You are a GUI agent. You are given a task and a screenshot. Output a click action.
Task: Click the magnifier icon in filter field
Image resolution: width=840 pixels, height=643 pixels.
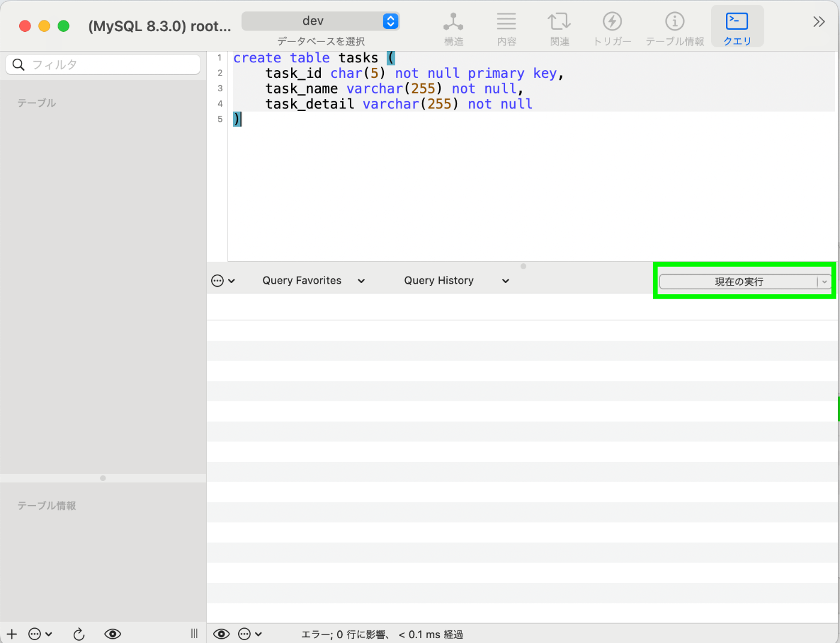[19, 65]
